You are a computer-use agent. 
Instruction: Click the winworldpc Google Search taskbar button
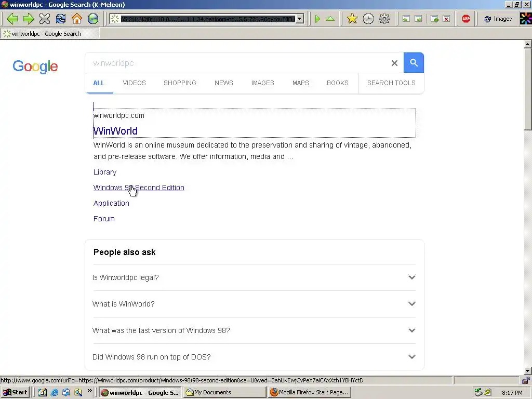point(140,393)
